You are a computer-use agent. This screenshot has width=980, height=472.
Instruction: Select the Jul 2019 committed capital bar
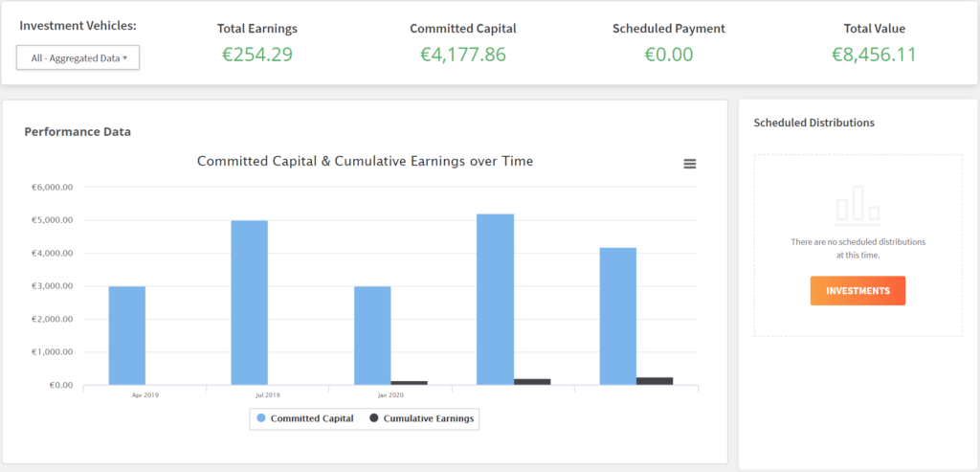tap(250, 303)
